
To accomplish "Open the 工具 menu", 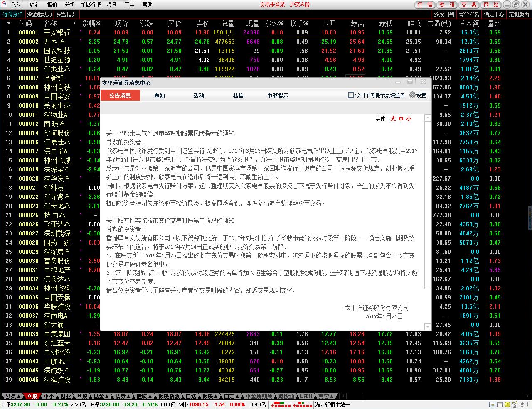I will 129,5.
